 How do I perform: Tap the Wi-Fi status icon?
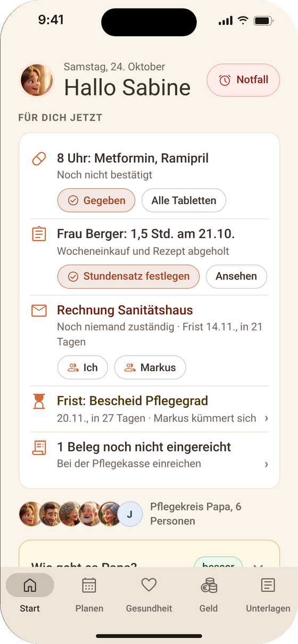243,21
